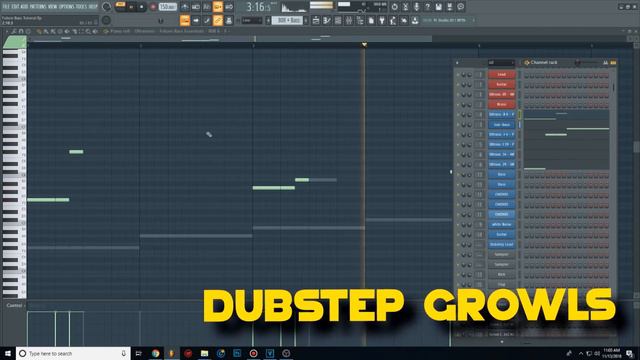Viewport: 640px width, 360px height.
Task: Open the '808 + Bass' pattern selector
Action: pyautogui.click(x=287, y=20)
